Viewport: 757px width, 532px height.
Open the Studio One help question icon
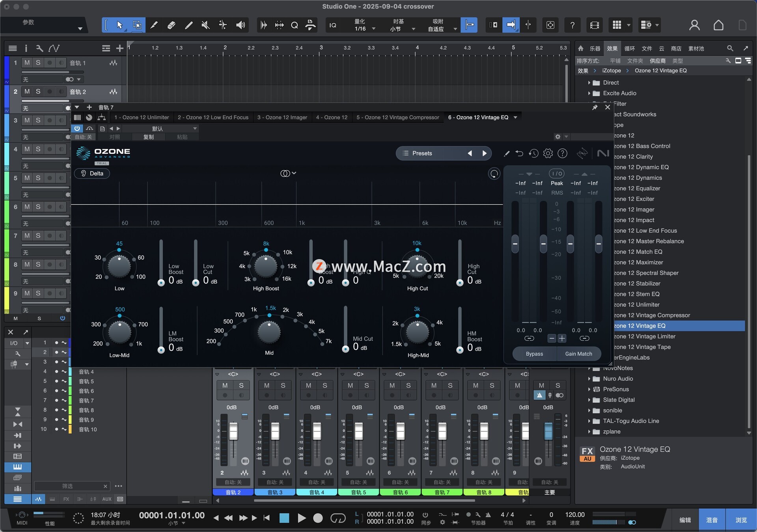(572, 25)
